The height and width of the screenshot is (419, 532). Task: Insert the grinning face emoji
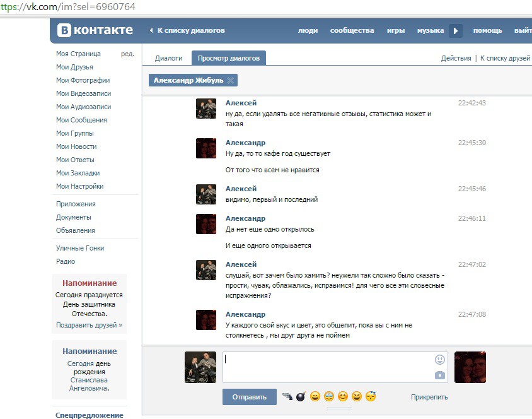point(315,397)
